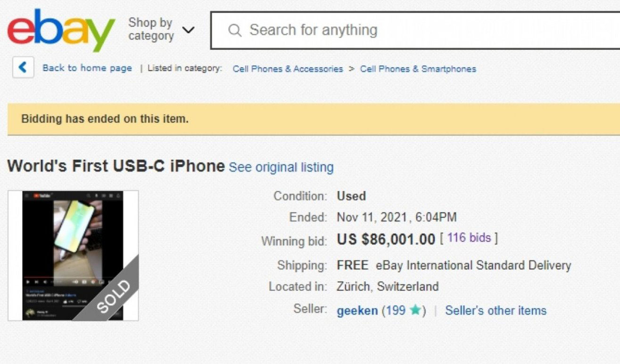Screen dimensions: 620x364
Task: Click the magnifying glass search icon
Action: coord(234,31)
